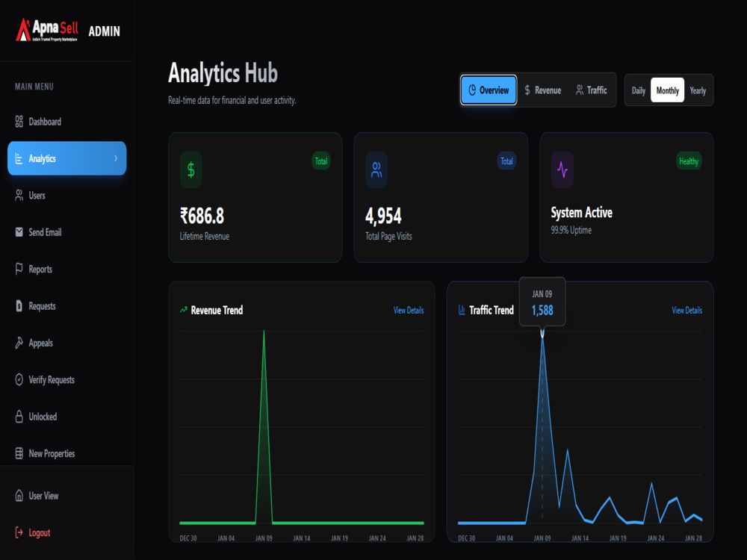Open the Requests menu item

(66, 305)
